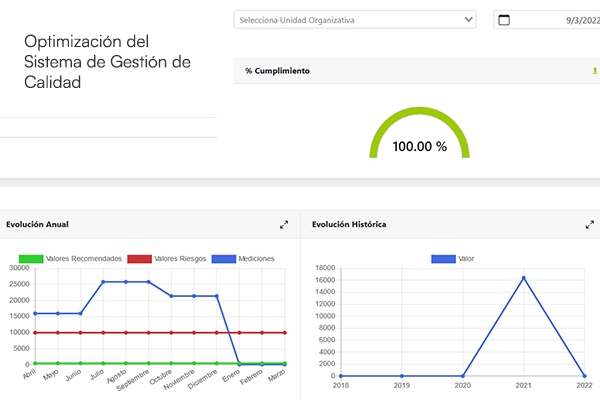Viewport: 600px width, 400px height.
Task: Click the Valores Riesgos legend label
Action: tap(180, 259)
